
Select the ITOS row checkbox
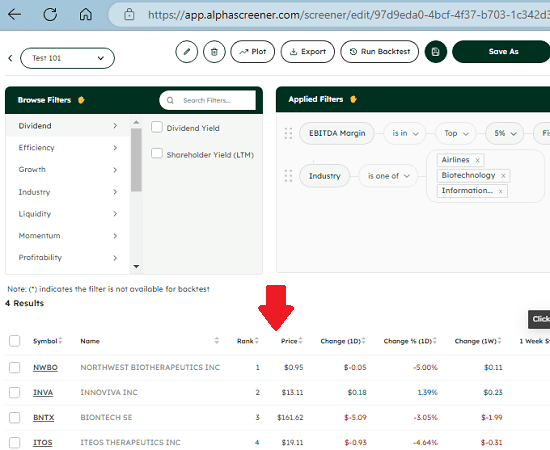pyautogui.click(x=14, y=442)
